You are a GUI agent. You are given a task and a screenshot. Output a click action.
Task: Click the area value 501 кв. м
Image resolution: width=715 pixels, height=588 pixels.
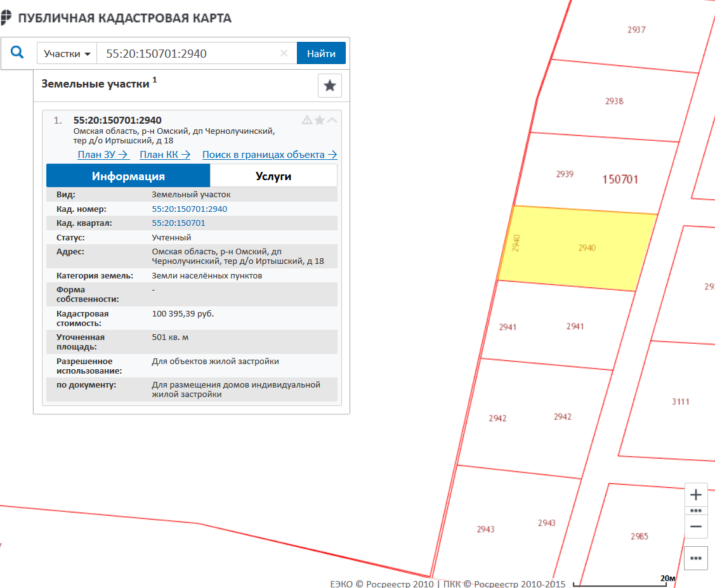170,337
